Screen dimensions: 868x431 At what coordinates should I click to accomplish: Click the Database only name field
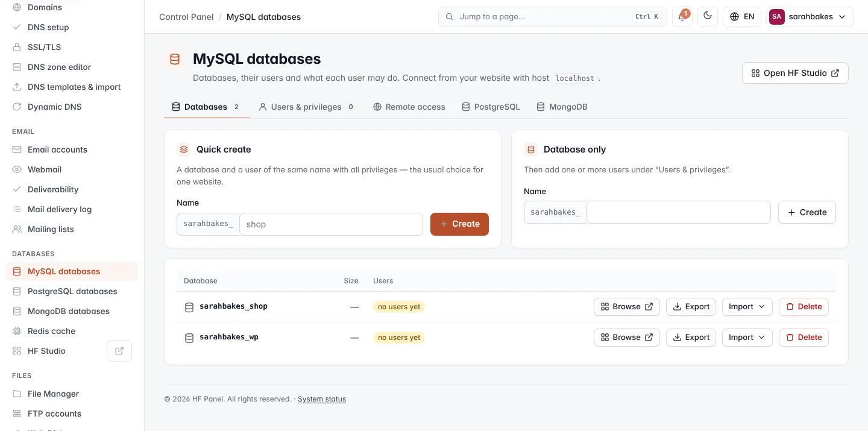(679, 212)
